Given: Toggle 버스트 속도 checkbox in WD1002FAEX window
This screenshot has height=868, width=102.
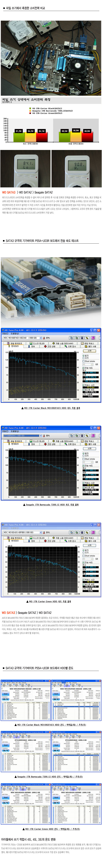Looking at the screenshot, I should pos(84,390).
